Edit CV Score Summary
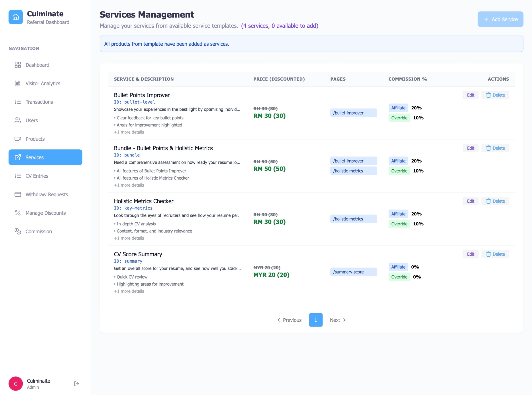The height and width of the screenshot is (395, 532). click(x=471, y=254)
